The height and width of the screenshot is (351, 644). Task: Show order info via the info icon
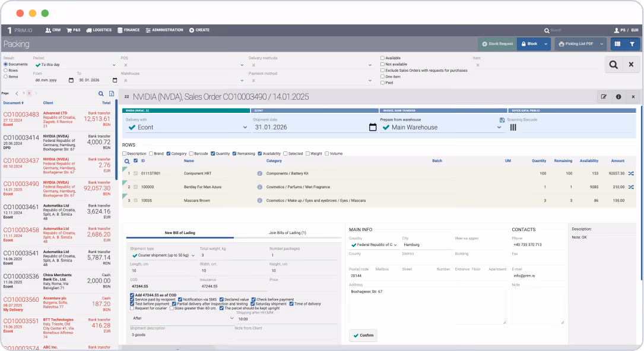(618, 97)
